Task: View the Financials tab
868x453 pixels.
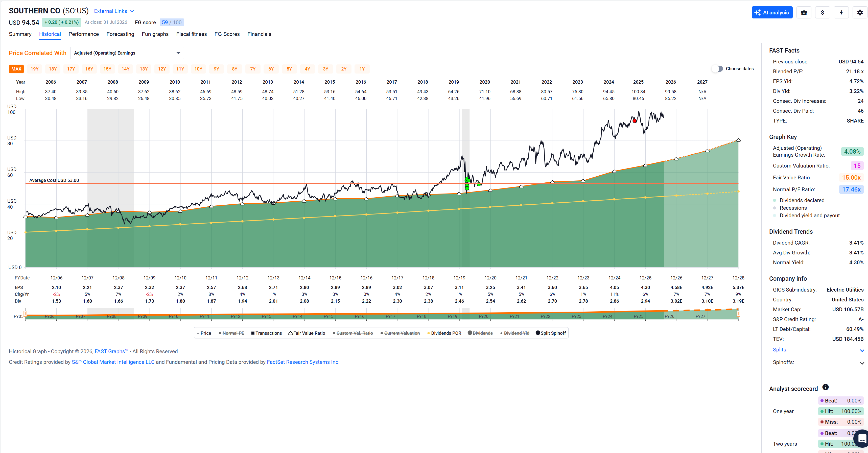Action: point(259,34)
